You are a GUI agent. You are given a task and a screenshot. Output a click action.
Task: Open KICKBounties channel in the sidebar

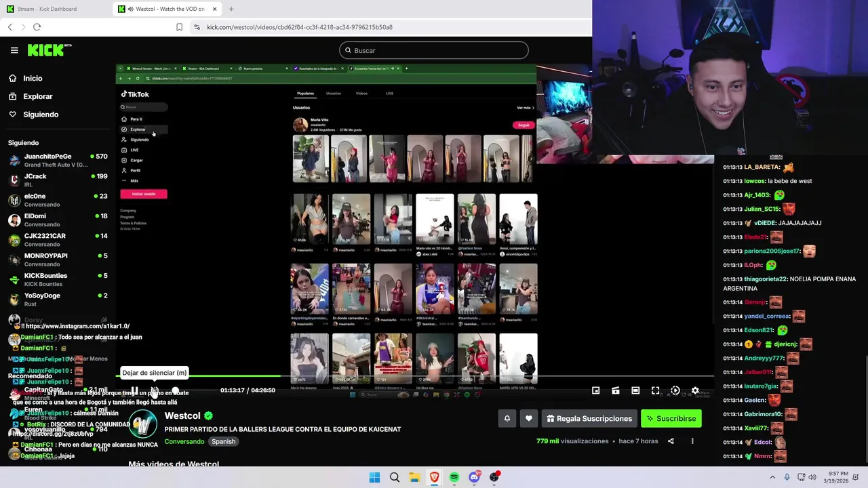pyautogui.click(x=58, y=279)
